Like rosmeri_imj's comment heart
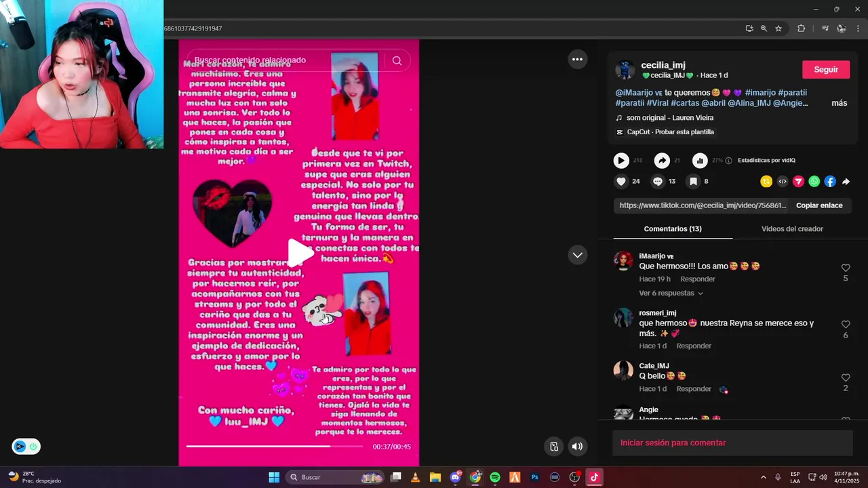 (846, 325)
